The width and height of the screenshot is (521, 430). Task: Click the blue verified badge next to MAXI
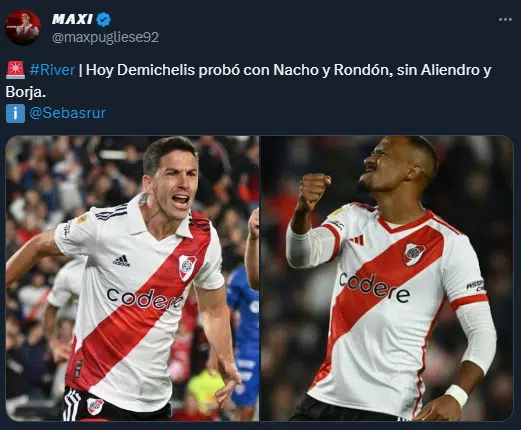pyautogui.click(x=104, y=19)
